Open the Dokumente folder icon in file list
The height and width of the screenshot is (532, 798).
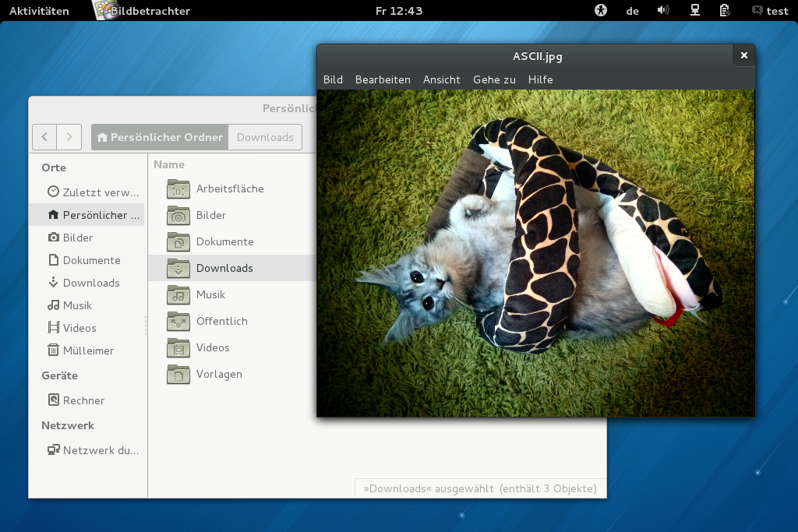(x=178, y=242)
